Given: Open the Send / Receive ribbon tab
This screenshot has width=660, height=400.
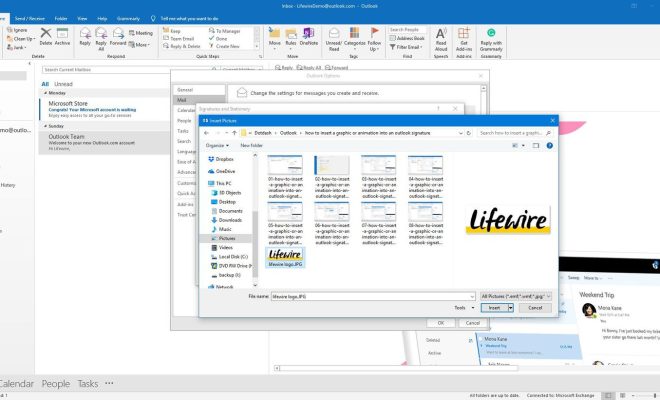Looking at the screenshot, I should [29, 19].
